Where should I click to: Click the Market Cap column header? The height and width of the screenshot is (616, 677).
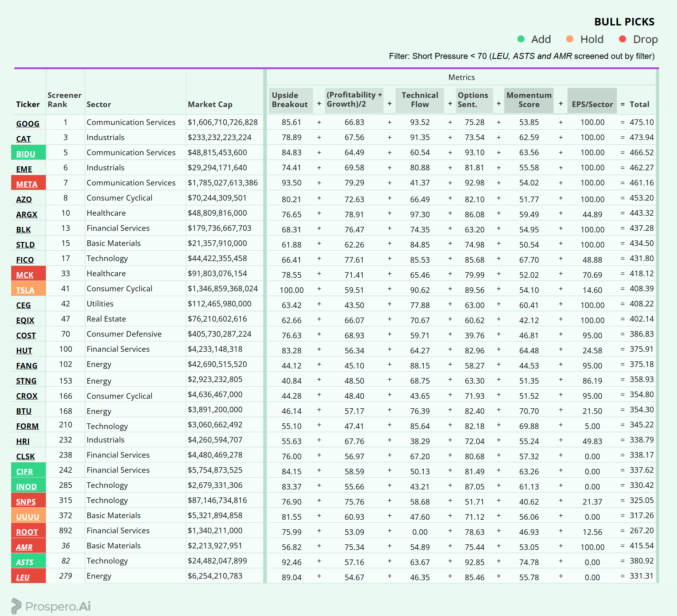click(x=210, y=104)
